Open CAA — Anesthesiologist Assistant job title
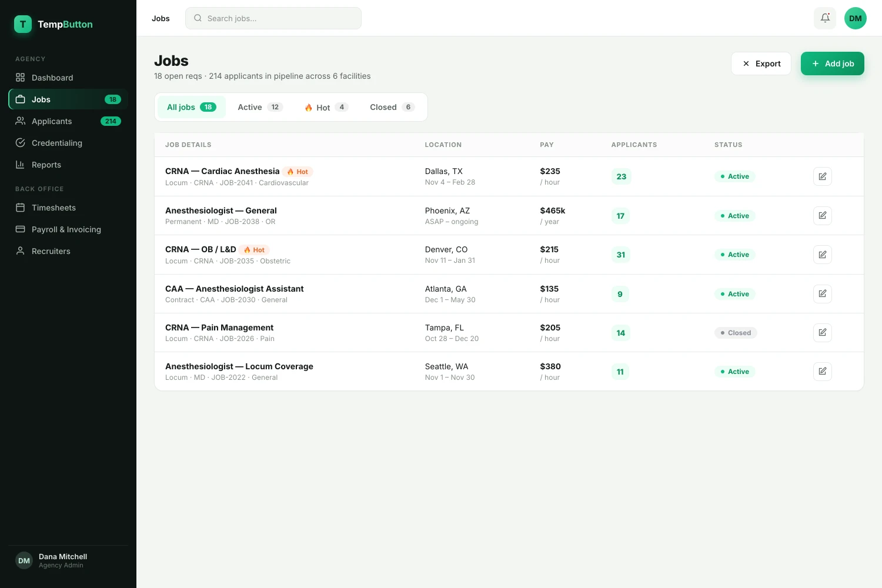Screen dimensions: 882x588 pyautogui.click(x=235, y=289)
